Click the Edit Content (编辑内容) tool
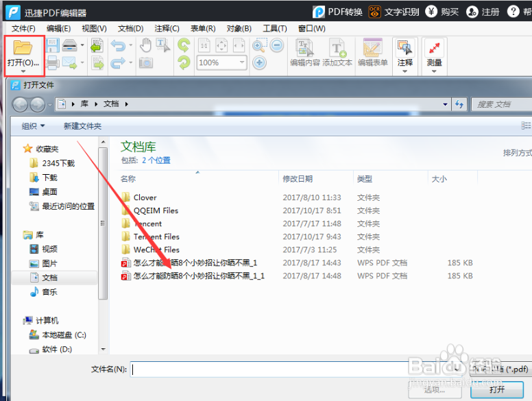This screenshot has width=532, height=401. 305,53
